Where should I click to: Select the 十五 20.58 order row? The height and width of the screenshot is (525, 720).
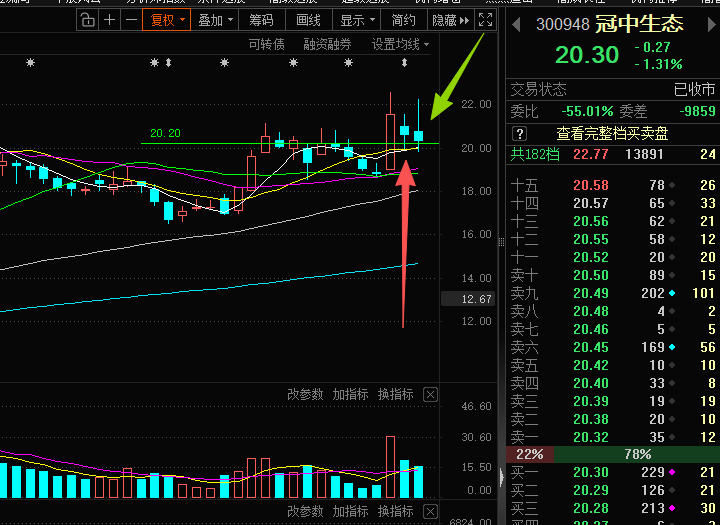[x=613, y=185]
